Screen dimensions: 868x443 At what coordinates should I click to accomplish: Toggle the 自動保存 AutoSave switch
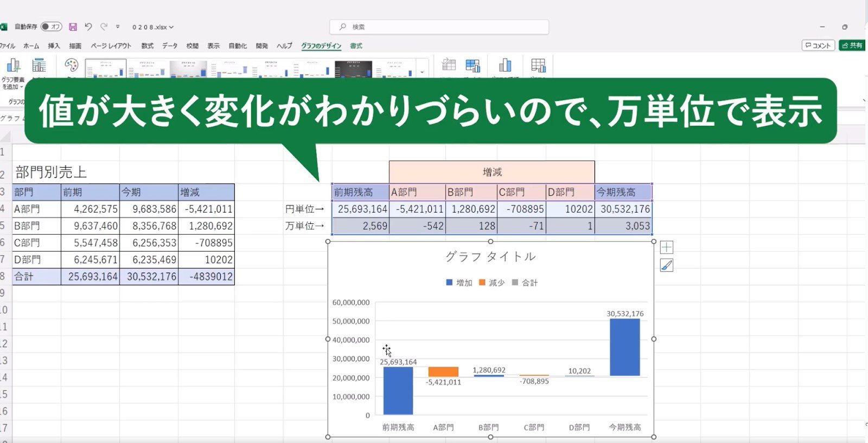click(x=52, y=27)
